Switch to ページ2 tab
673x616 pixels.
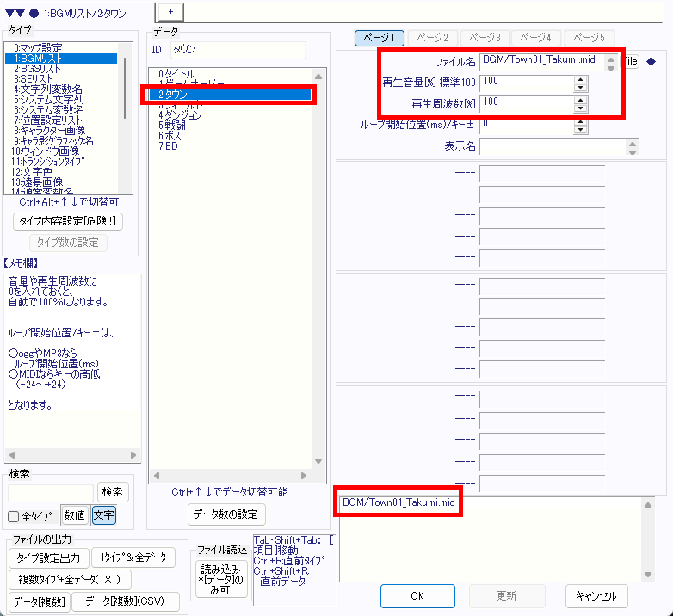pos(432,38)
